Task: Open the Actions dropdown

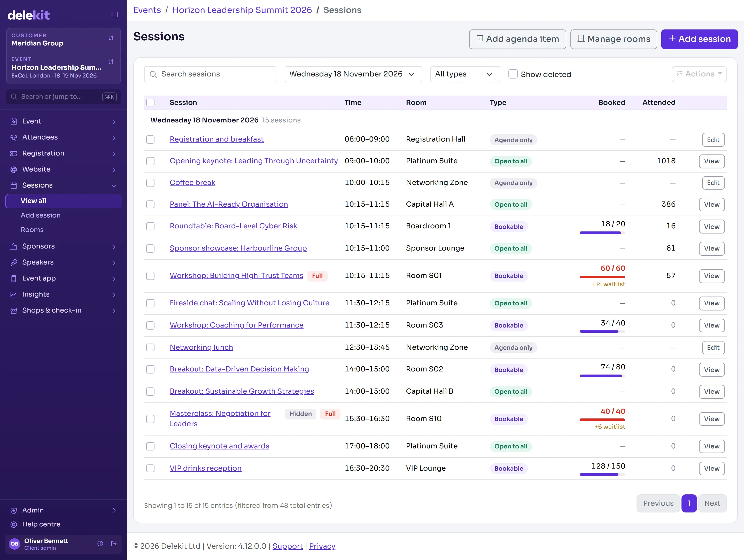Action: 699,74
